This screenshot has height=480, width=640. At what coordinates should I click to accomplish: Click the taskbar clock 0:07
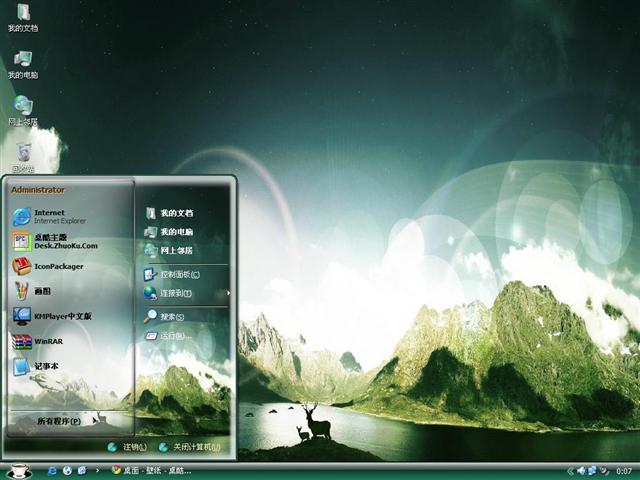coord(624,471)
